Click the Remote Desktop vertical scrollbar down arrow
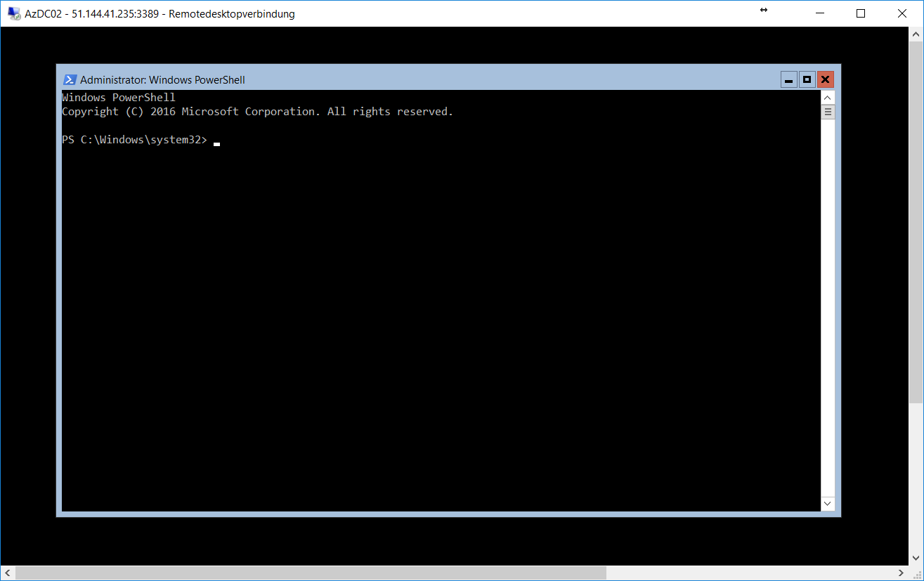This screenshot has height=581, width=924. point(917,560)
